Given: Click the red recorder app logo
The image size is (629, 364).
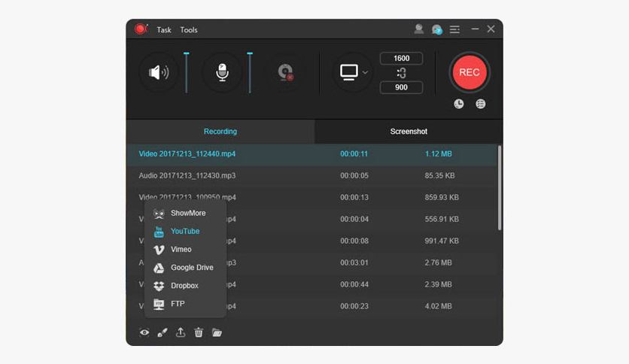Looking at the screenshot, I should coord(141,29).
